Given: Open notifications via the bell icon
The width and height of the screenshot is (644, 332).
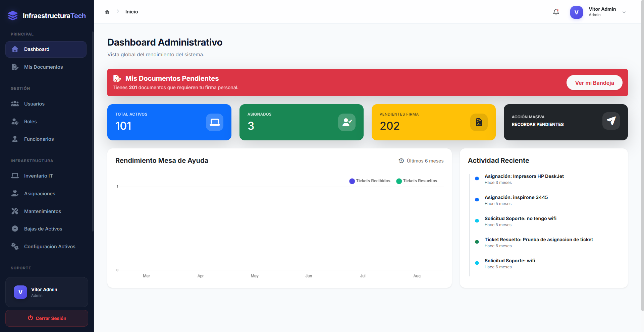Looking at the screenshot, I should point(556,12).
